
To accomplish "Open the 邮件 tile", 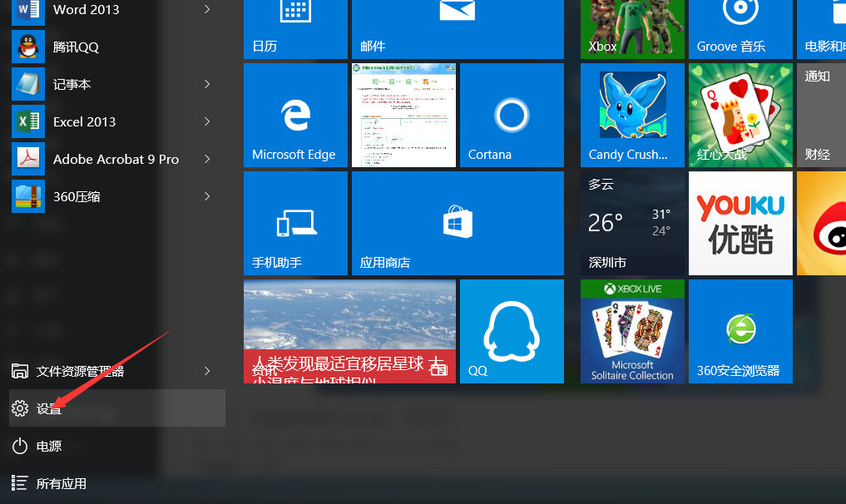I will tap(458, 29).
